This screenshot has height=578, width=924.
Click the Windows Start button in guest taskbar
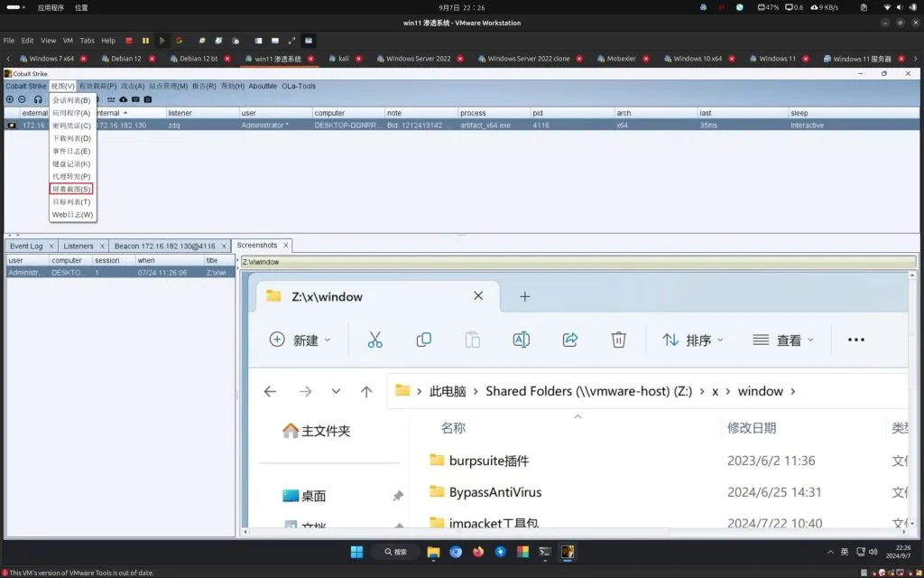[356, 552]
